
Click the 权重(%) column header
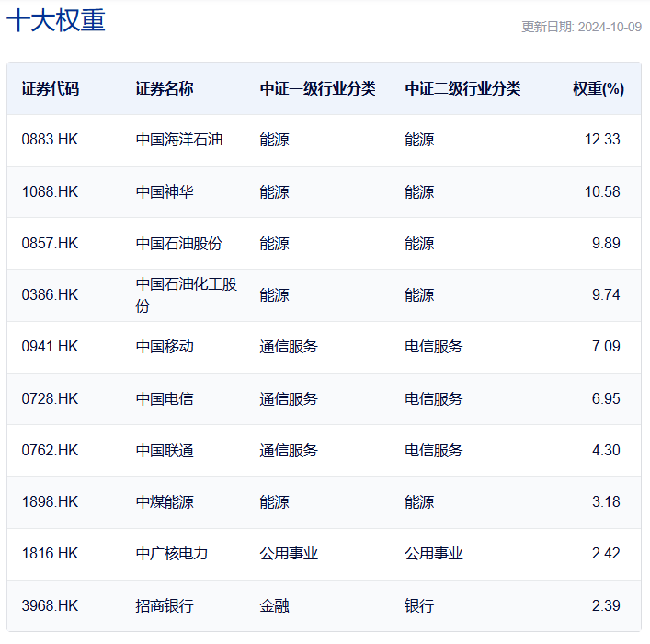tap(598, 88)
